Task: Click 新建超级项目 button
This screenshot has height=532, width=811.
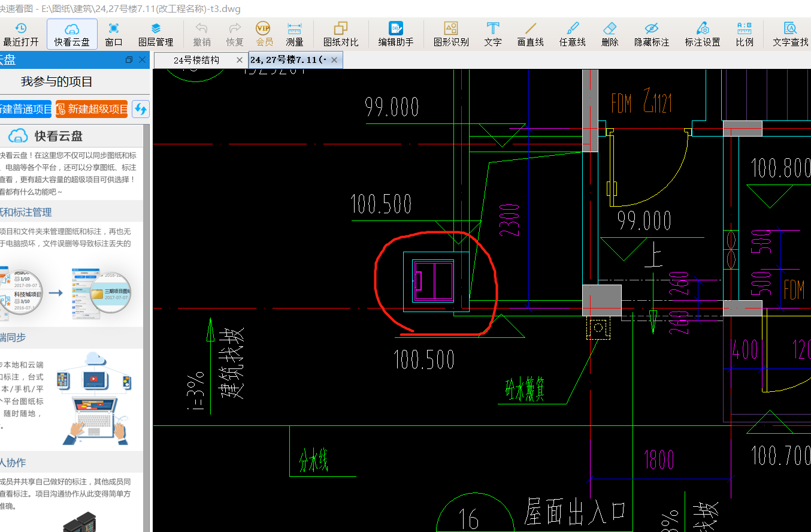Action: click(x=92, y=109)
